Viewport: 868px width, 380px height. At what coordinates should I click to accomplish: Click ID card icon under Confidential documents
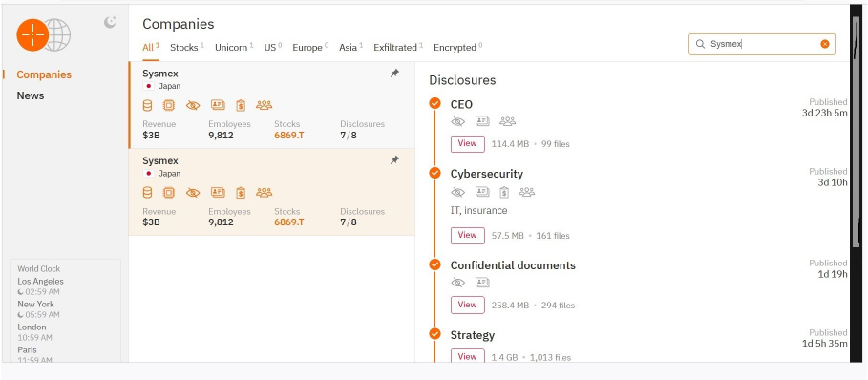coord(482,283)
